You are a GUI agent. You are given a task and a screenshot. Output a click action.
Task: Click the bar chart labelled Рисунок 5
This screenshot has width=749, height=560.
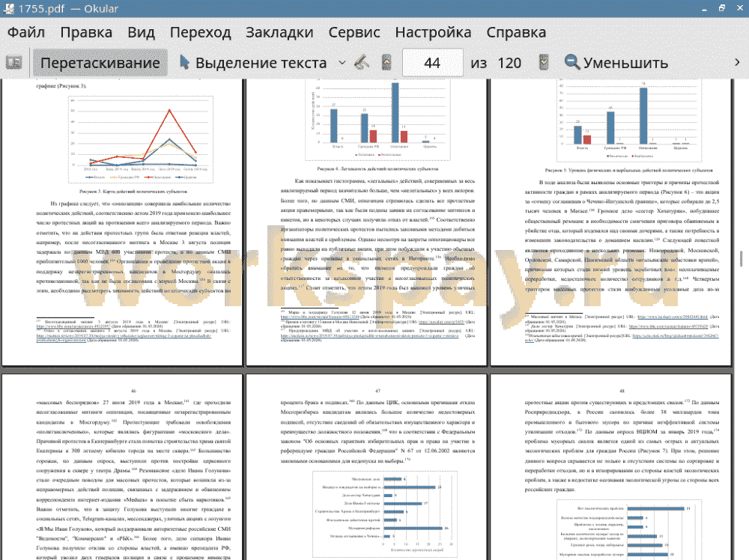pyautogui.click(x=630, y=121)
